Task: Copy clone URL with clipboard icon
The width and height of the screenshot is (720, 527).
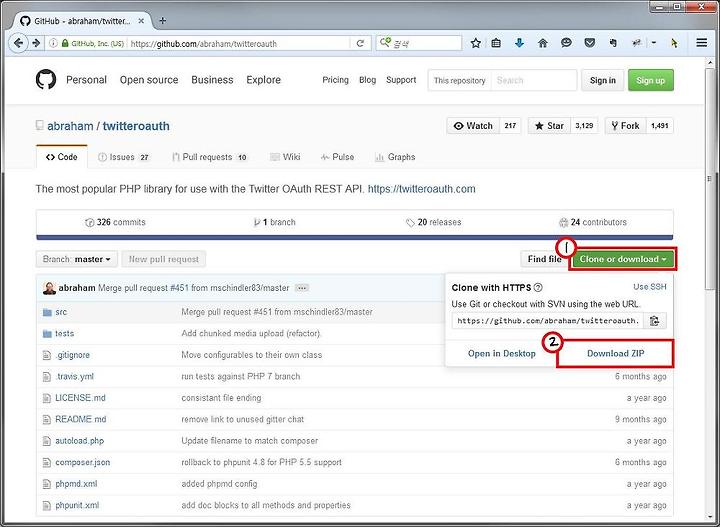Action: click(654, 320)
